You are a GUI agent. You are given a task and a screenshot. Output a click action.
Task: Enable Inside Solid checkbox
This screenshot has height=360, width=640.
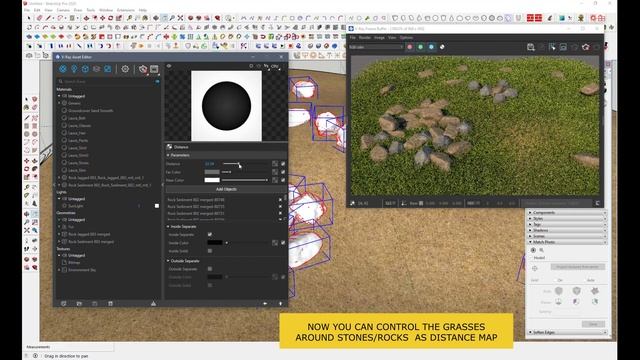210,251
